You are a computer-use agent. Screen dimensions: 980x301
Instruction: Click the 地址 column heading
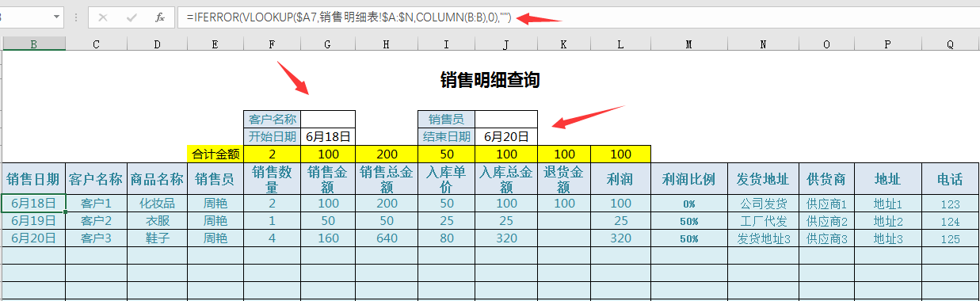[888, 178]
